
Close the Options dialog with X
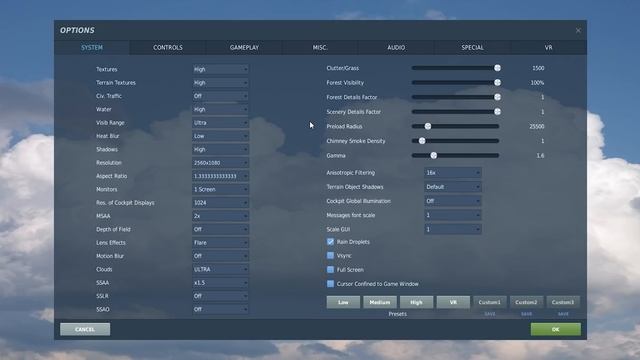tap(578, 31)
